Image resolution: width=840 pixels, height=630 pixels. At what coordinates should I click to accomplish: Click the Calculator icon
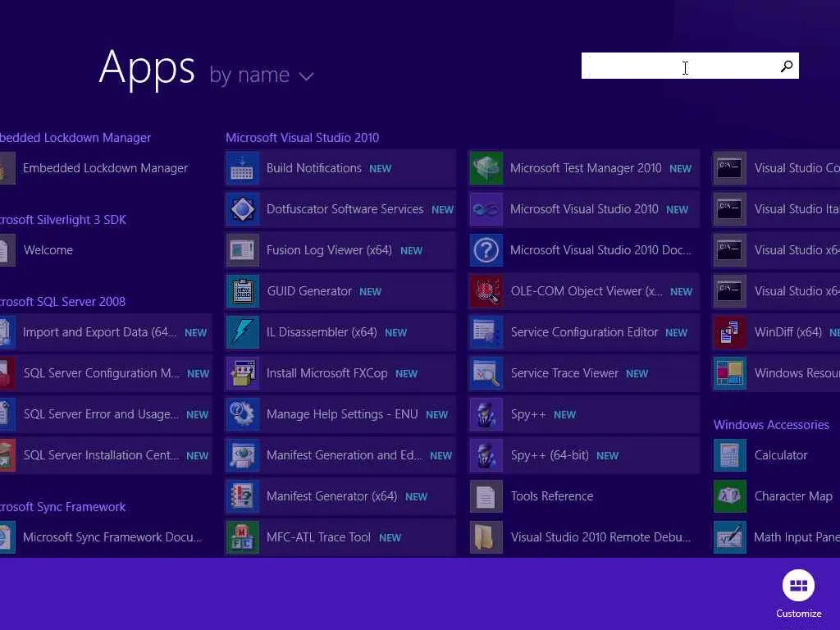click(x=729, y=455)
